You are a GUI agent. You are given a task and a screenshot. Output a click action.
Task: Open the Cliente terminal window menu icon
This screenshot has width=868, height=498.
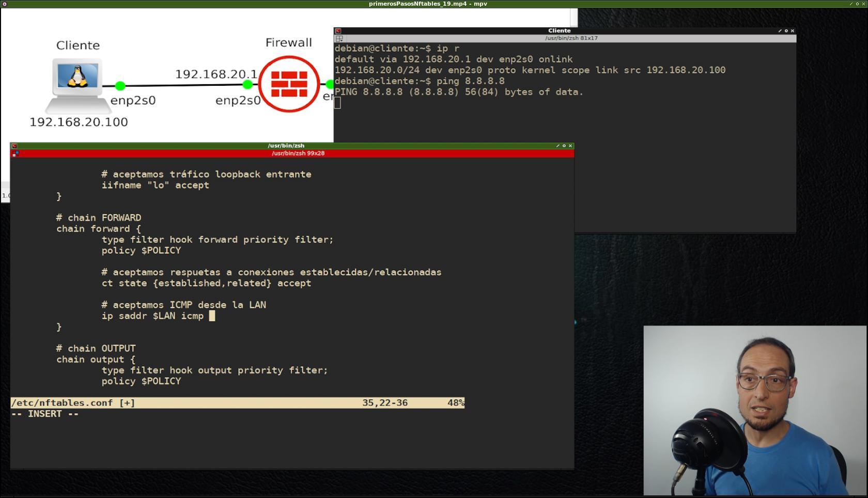(338, 31)
